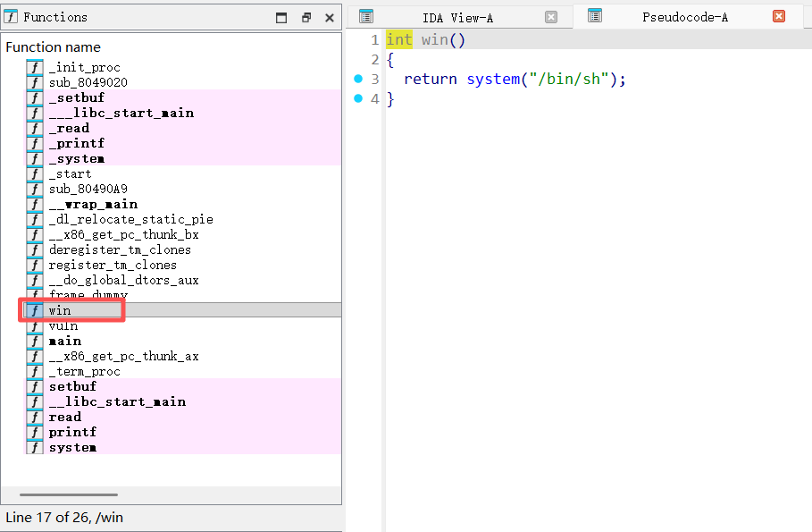Close the IDA View-A tab

[551, 17]
